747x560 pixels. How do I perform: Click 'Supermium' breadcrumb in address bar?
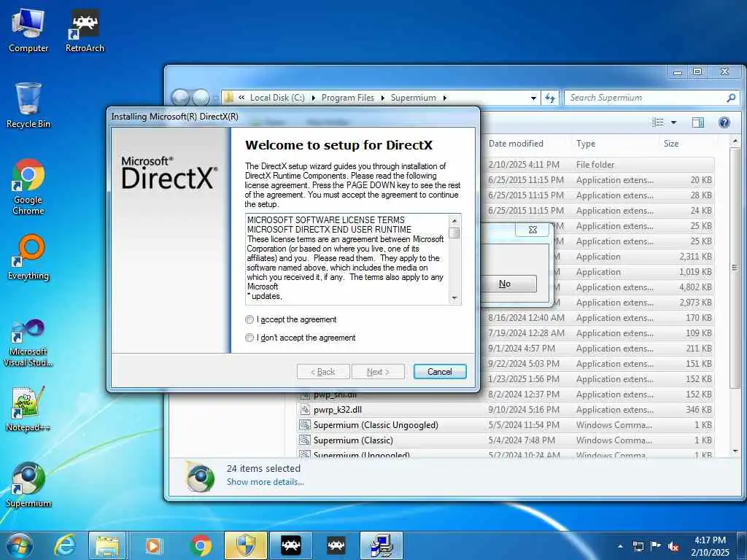414,98
